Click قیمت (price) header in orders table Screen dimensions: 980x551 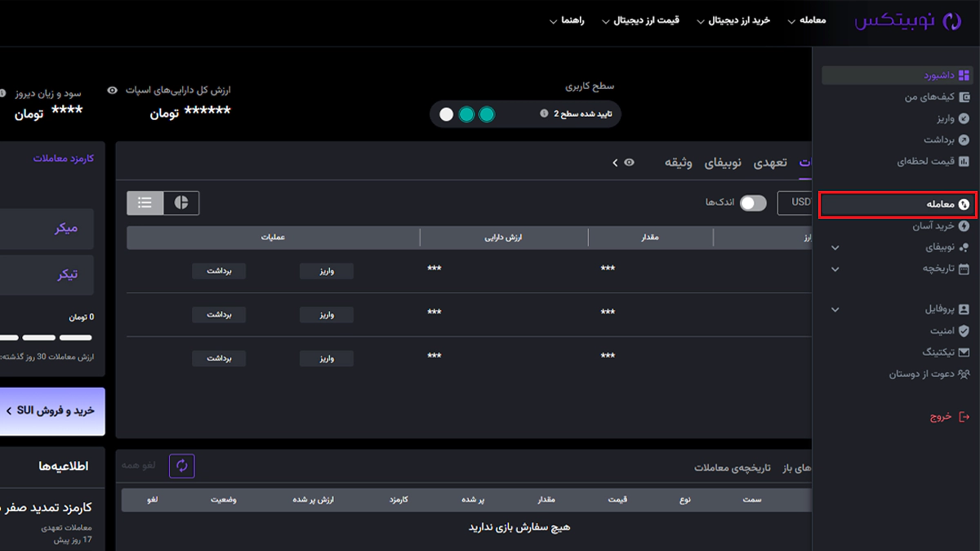[x=619, y=500]
